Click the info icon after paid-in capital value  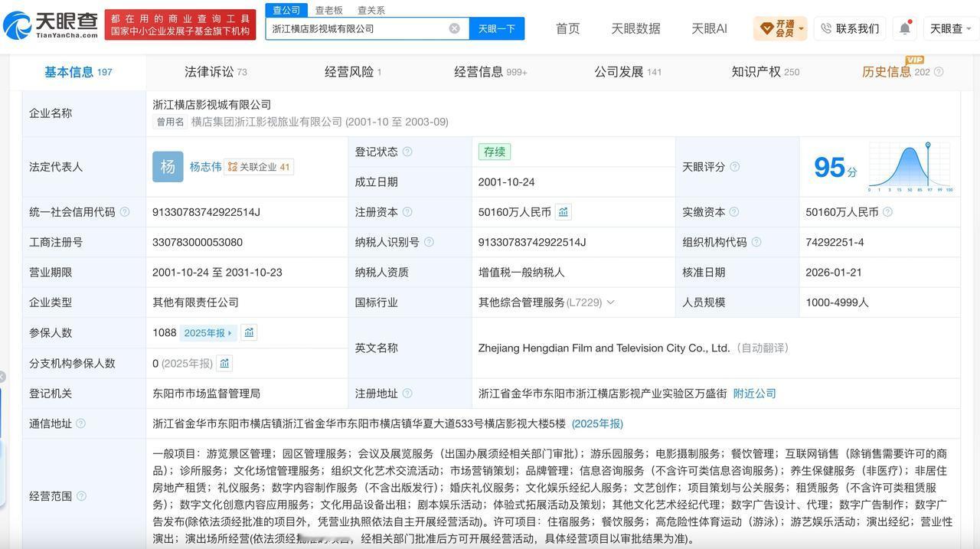click(x=887, y=212)
